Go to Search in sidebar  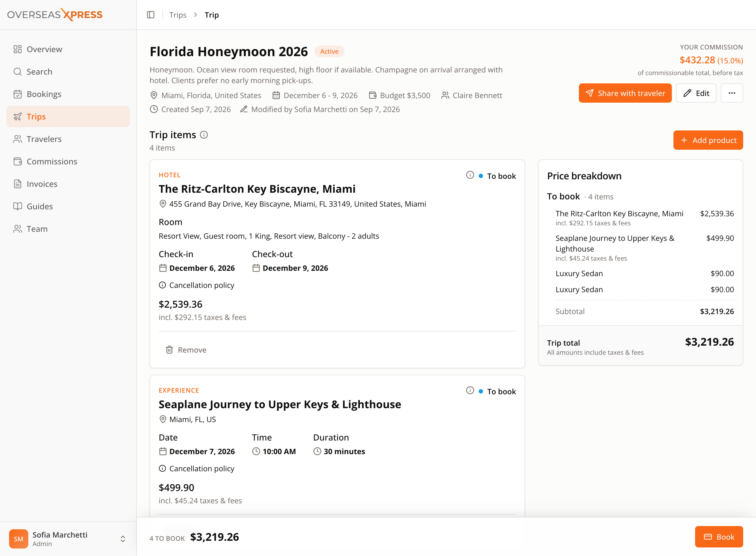pyautogui.click(x=68, y=72)
